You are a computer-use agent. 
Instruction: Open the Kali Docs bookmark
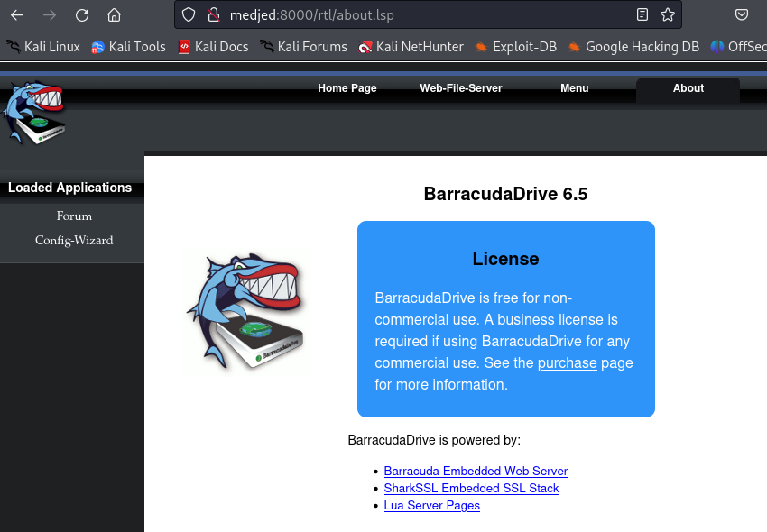(213, 47)
